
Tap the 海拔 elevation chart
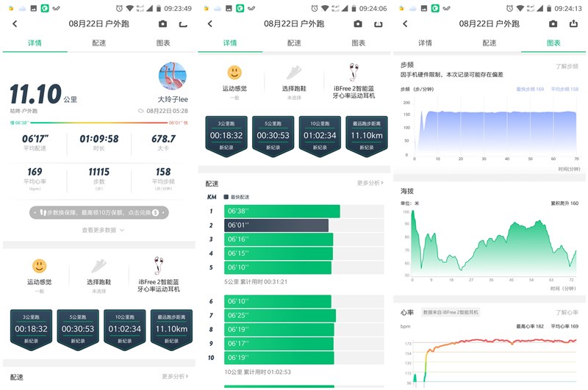pos(490,242)
